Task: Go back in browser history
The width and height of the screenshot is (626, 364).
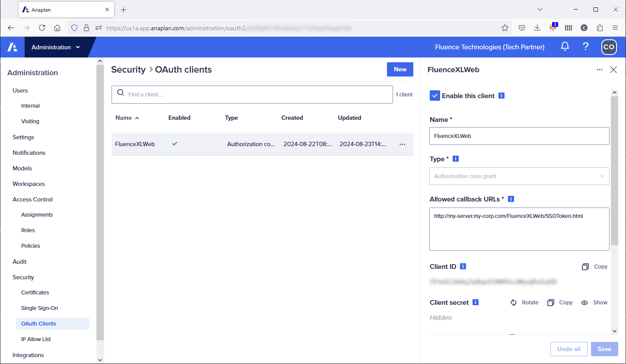Action: tap(11, 28)
